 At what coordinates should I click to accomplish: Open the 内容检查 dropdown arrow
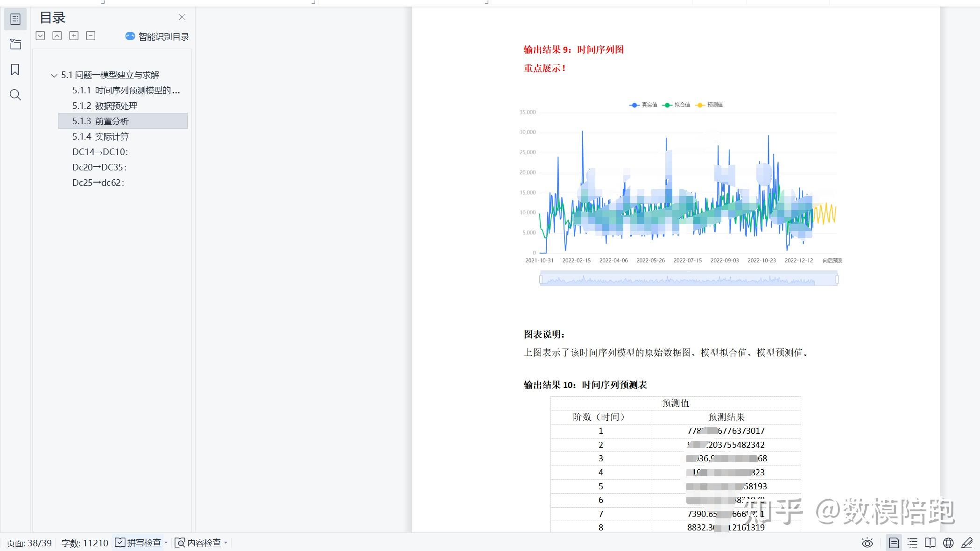226,543
